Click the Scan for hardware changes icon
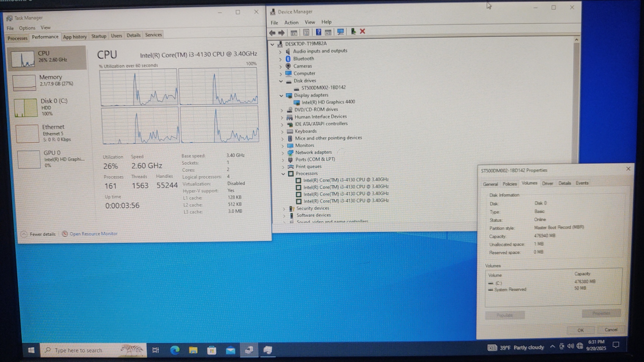The width and height of the screenshot is (644, 362). pos(340,32)
